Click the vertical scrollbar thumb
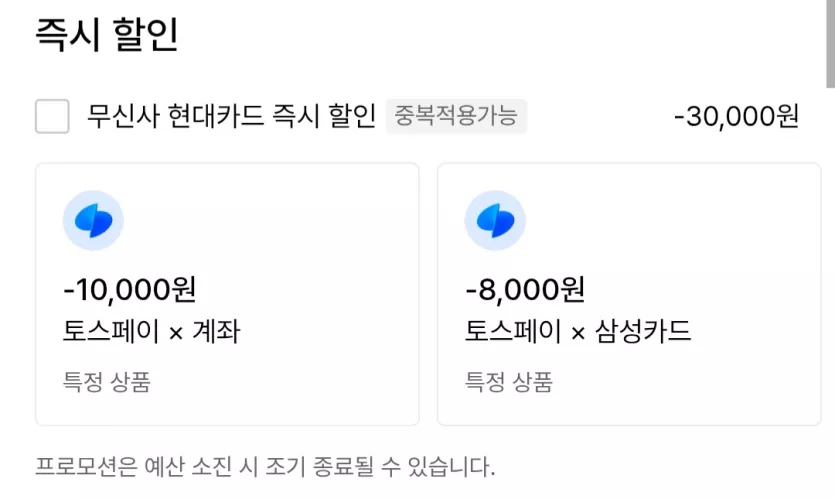835x499 pixels. [x=831, y=44]
